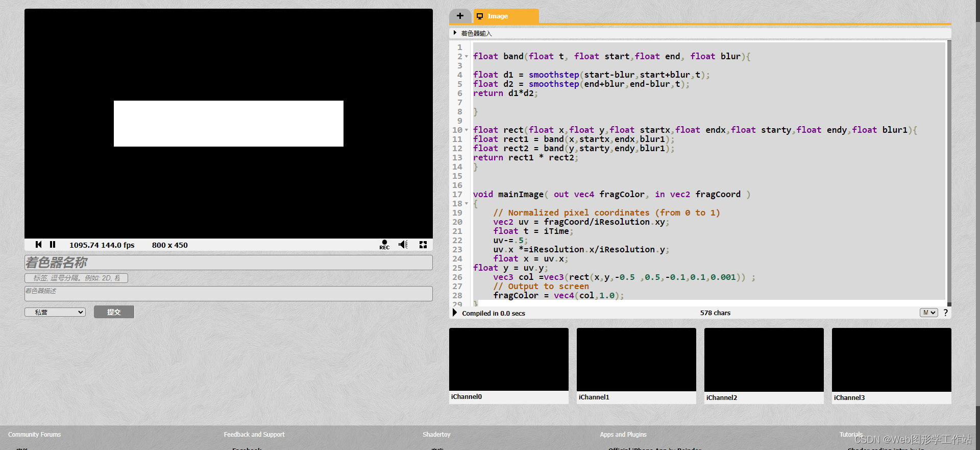Click the 'Compiled in 0.0 secs' status
The height and width of the screenshot is (450, 980).
click(x=494, y=313)
